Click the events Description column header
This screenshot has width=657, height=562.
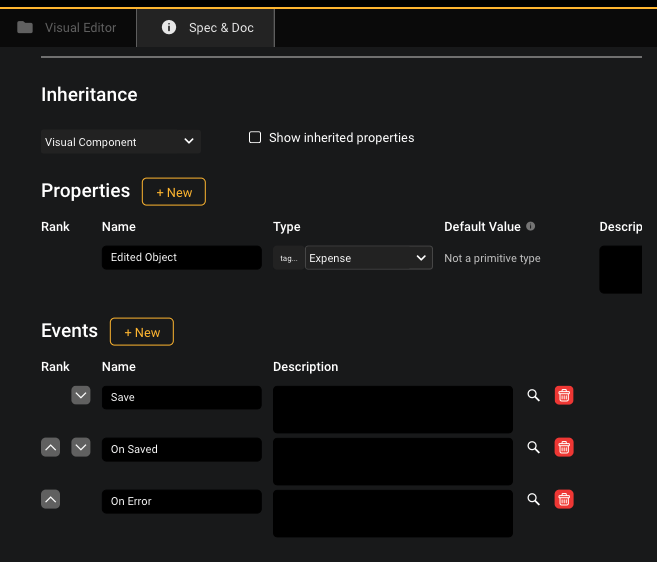(x=305, y=367)
